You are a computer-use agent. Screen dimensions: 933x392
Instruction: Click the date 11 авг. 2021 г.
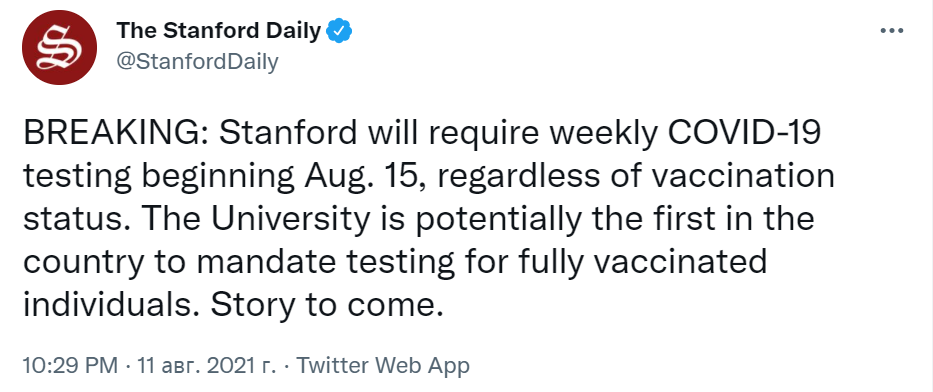[x=207, y=365]
